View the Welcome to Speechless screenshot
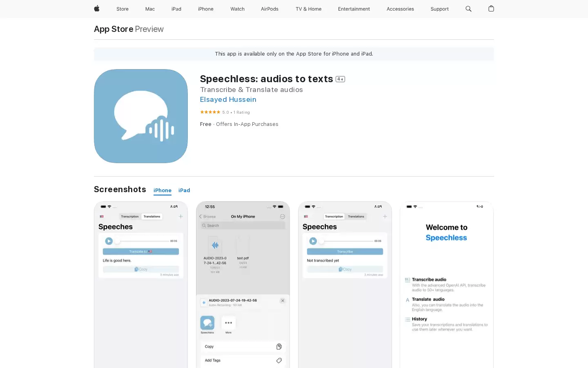Image resolution: width=588 pixels, height=368 pixels. 447,285
